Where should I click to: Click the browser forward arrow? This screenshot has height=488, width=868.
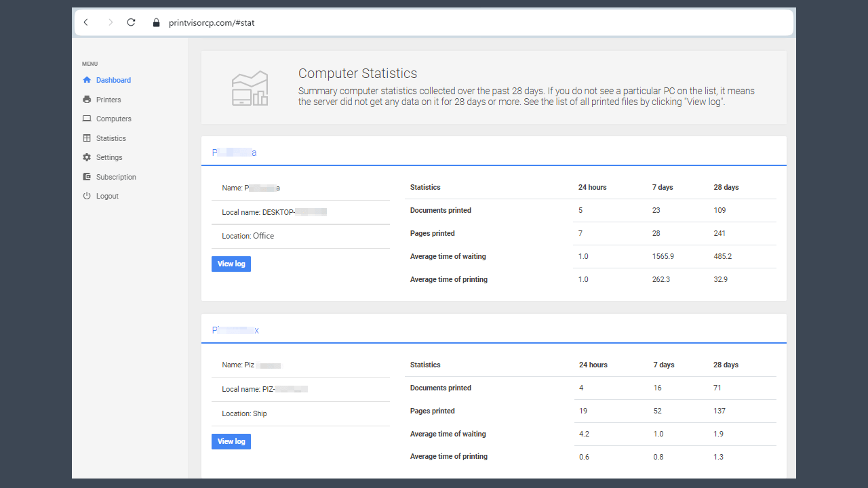point(110,22)
